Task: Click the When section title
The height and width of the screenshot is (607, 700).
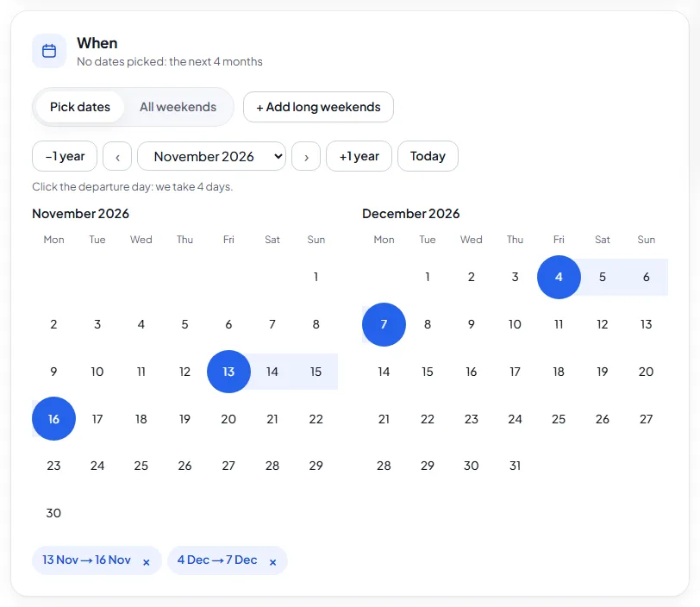Action: tap(97, 43)
